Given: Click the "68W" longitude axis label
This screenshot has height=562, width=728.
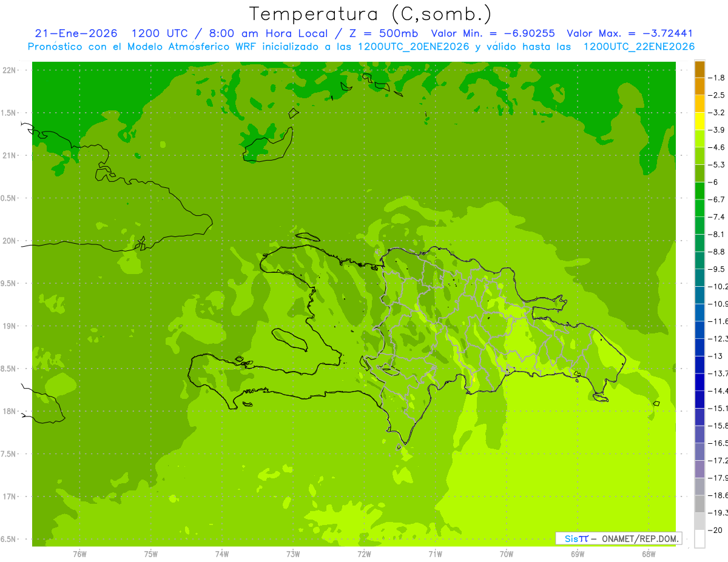Looking at the screenshot, I should [649, 554].
